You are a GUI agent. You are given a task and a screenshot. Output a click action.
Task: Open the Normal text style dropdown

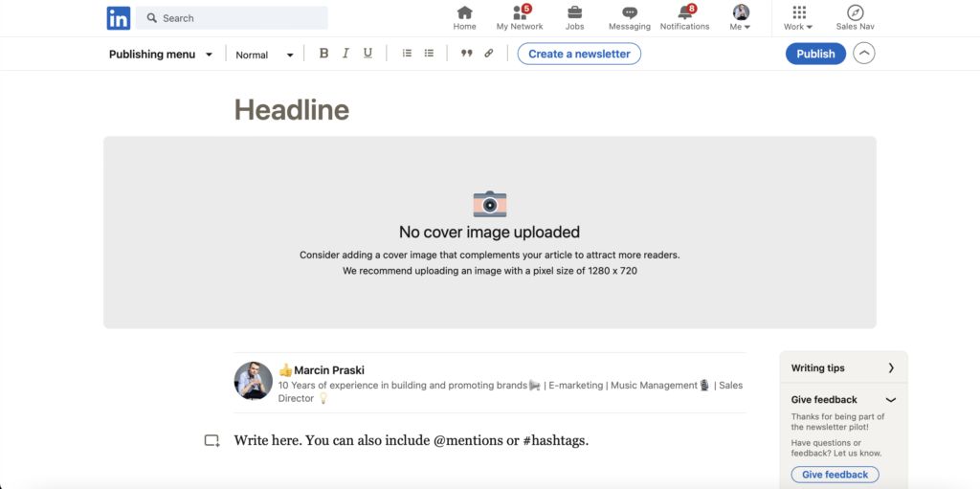coord(264,55)
